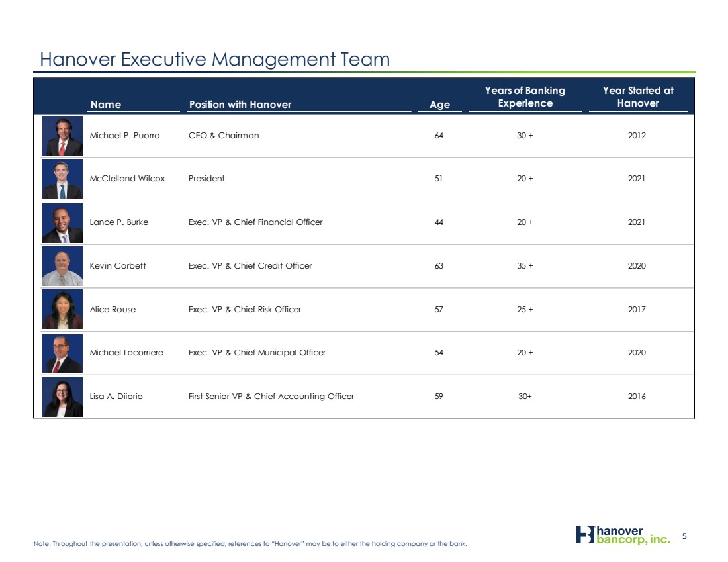The image size is (728, 562).
Task: Select the name "Michael Locorriere"
Action: coord(126,353)
